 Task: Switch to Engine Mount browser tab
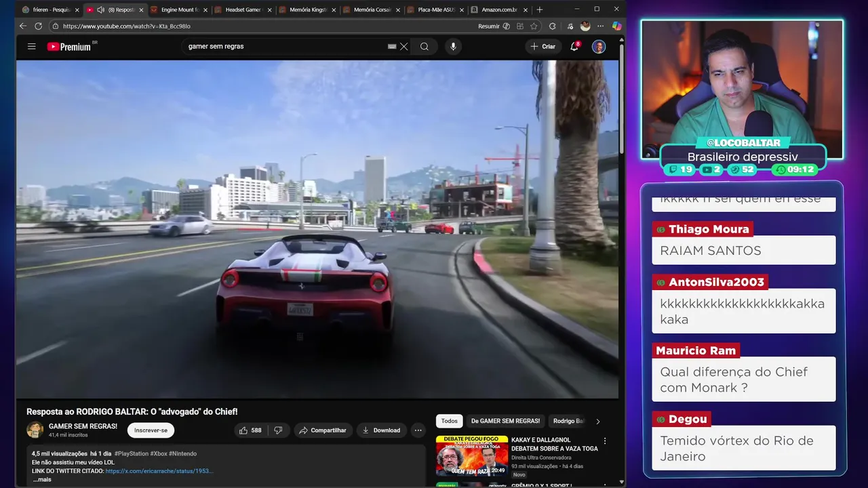tap(178, 9)
